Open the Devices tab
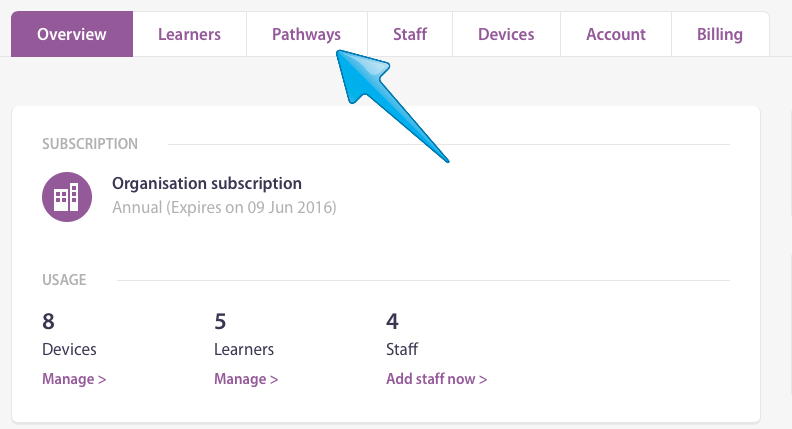Viewport: 792px width, 429px height. pos(506,35)
